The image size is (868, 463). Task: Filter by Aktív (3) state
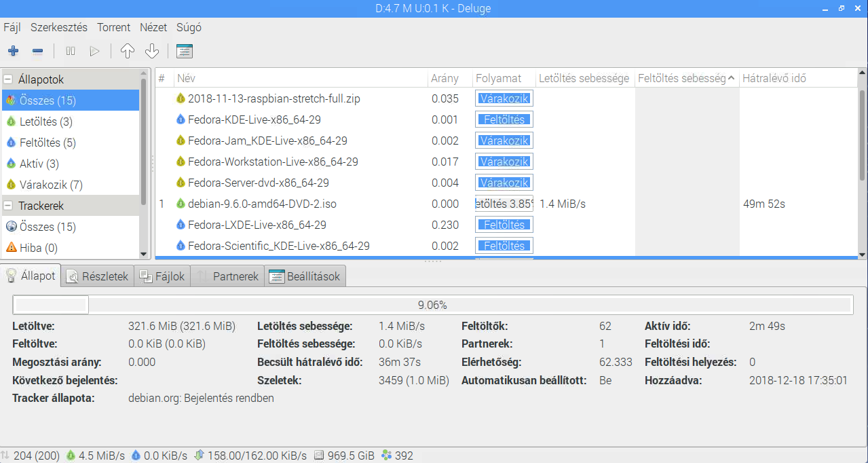[x=71, y=164]
